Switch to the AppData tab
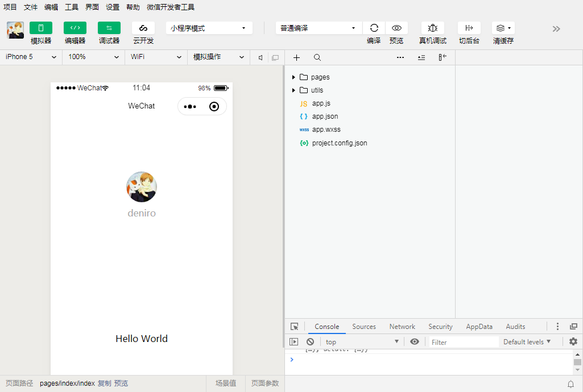 click(x=479, y=327)
